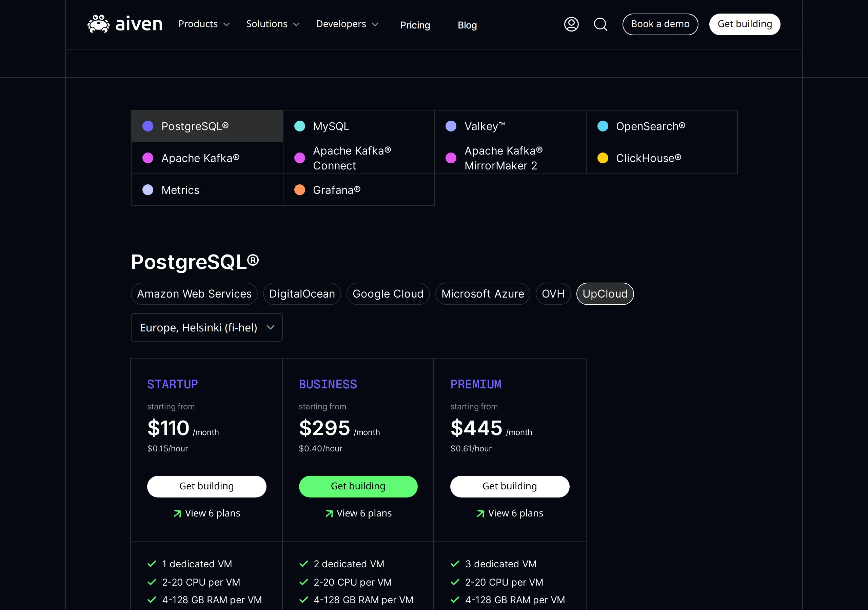Click '3 dedicated VM' feature text
This screenshot has height=610, width=868.
click(501, 564)
